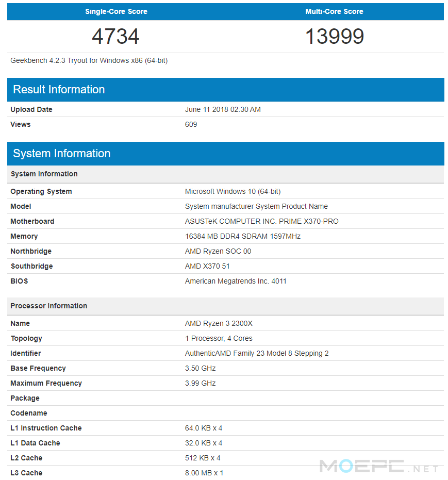Viewport: 448px width, 480px height.
Task: Click the processor "Name" label
Action: point(20,324)
